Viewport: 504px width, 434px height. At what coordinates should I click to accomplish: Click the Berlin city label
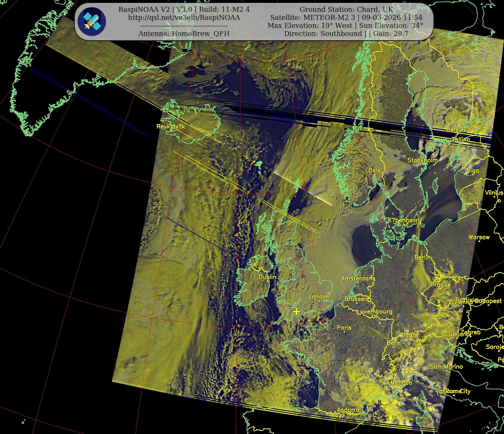pos(423,257)
